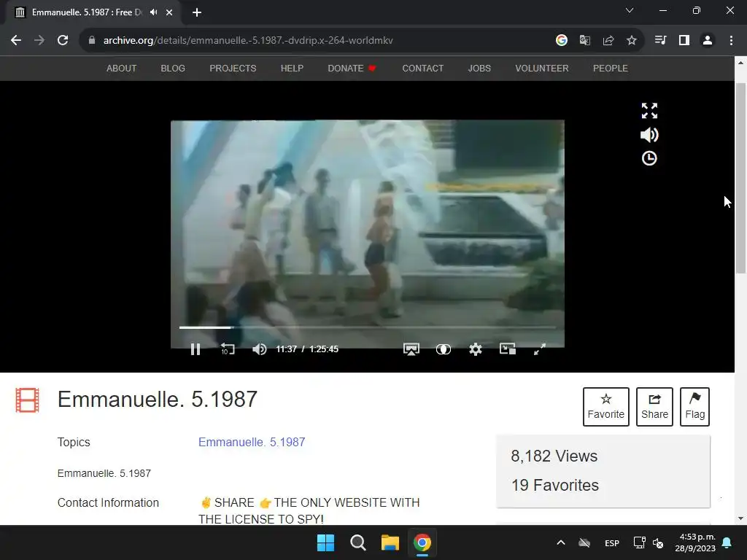Screen dimensions: 747x560
Task: Seek on the video progress bar
Action: [368, 327]
